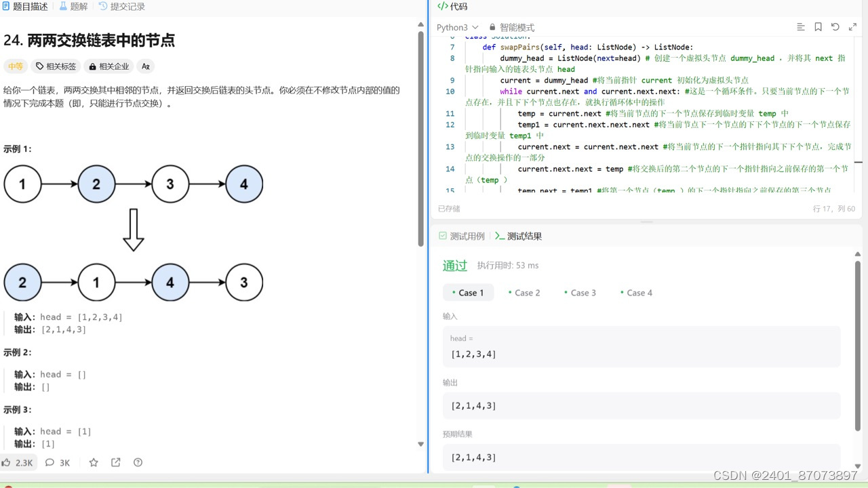This screenshot has width=868, height=488.
Task: Click code line number 11
Action: tap(450, 114)
